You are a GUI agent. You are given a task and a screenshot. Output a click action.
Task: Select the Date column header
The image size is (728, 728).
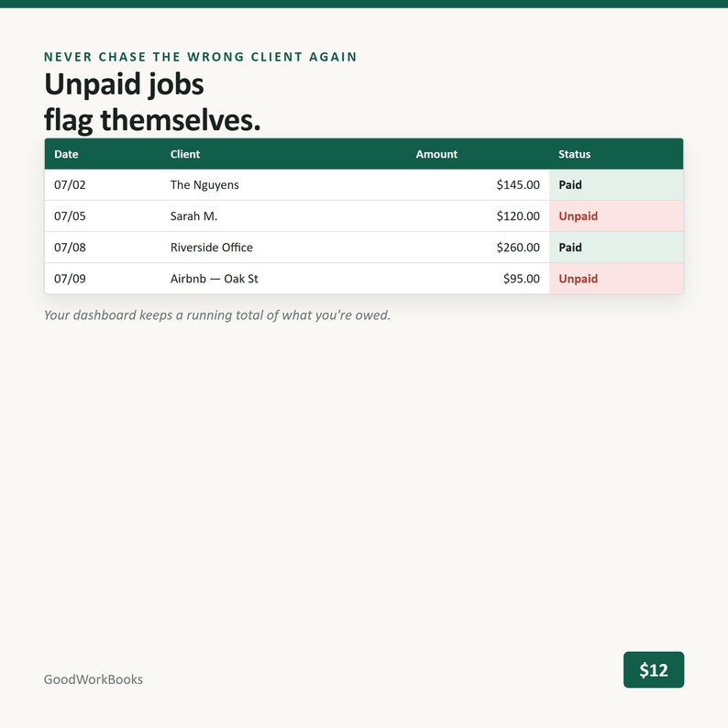pos(103,154)
